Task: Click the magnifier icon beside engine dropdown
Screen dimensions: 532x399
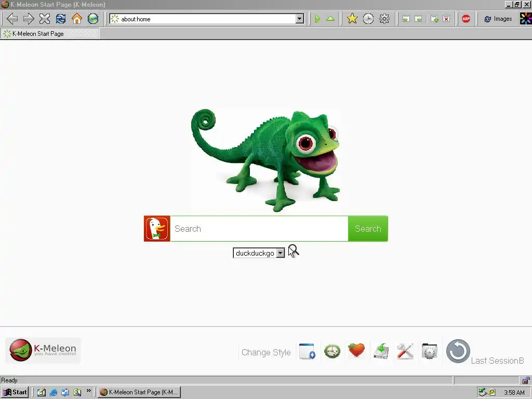Action: point(294,251)
